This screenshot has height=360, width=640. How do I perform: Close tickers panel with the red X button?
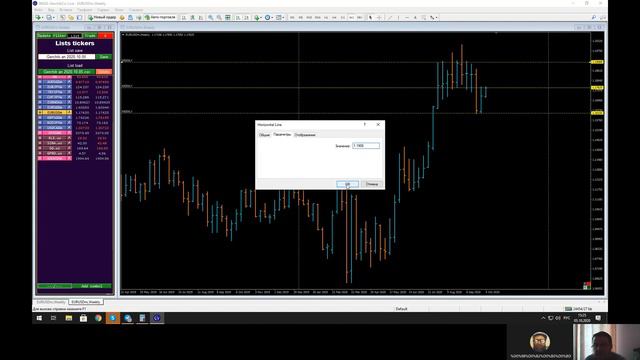[105, 36]
